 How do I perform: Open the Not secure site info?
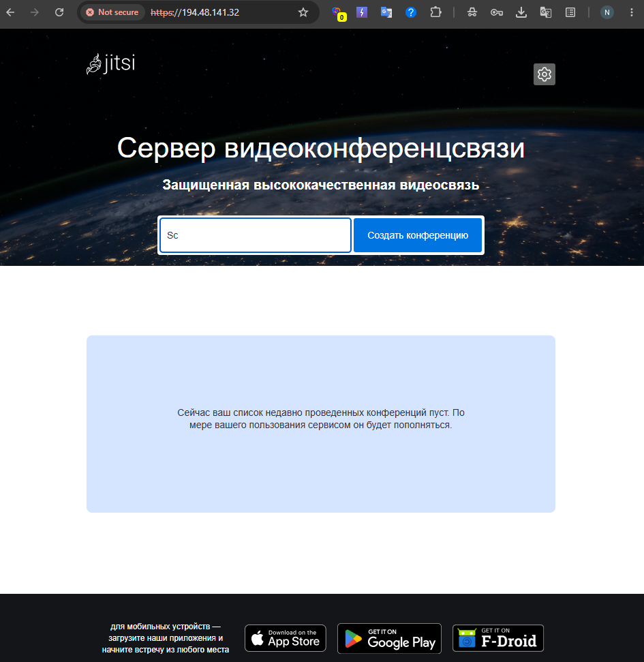coord(112,12)
